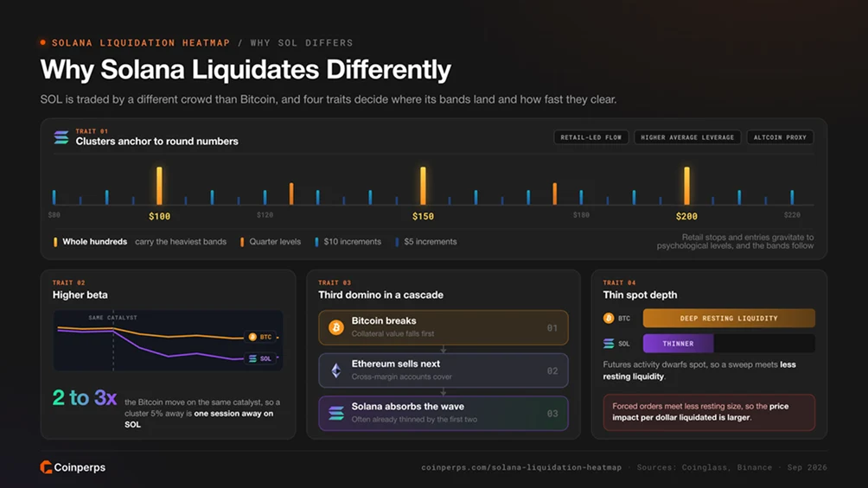Click the $5 increments legend swatch
This screenshot has width=868, height=488.
pos(397,242)
